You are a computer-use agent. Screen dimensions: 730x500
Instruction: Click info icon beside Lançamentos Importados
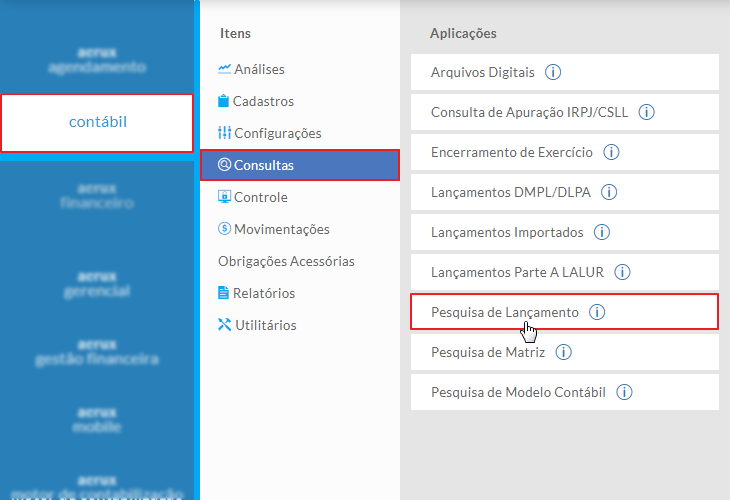(x=602, y=232)
